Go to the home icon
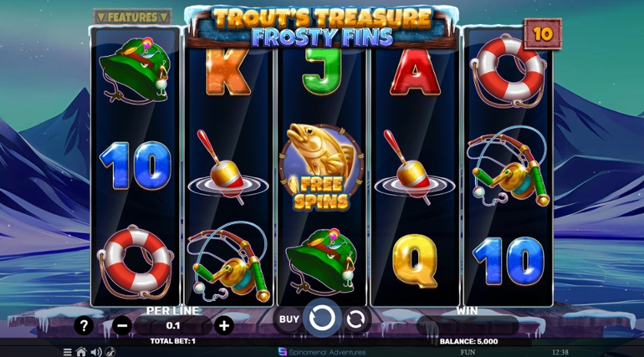 click(x=81, y=352)
